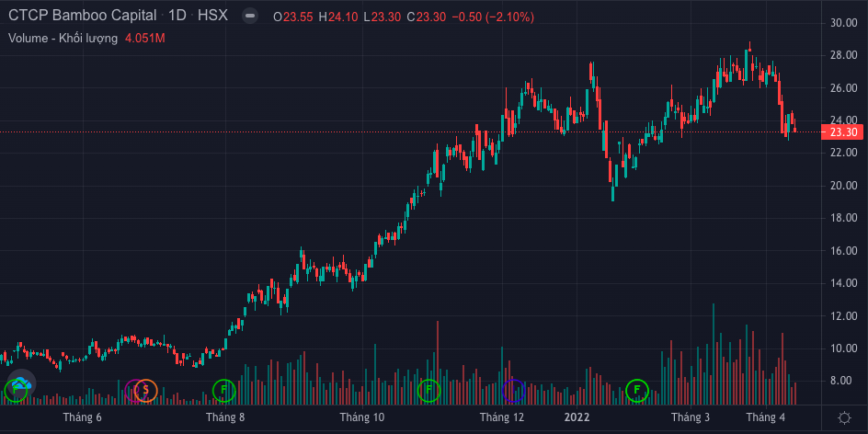Click the orange S split marker
Image resolution: width=868 pixels, height=434 pixels.
(145, 390)
